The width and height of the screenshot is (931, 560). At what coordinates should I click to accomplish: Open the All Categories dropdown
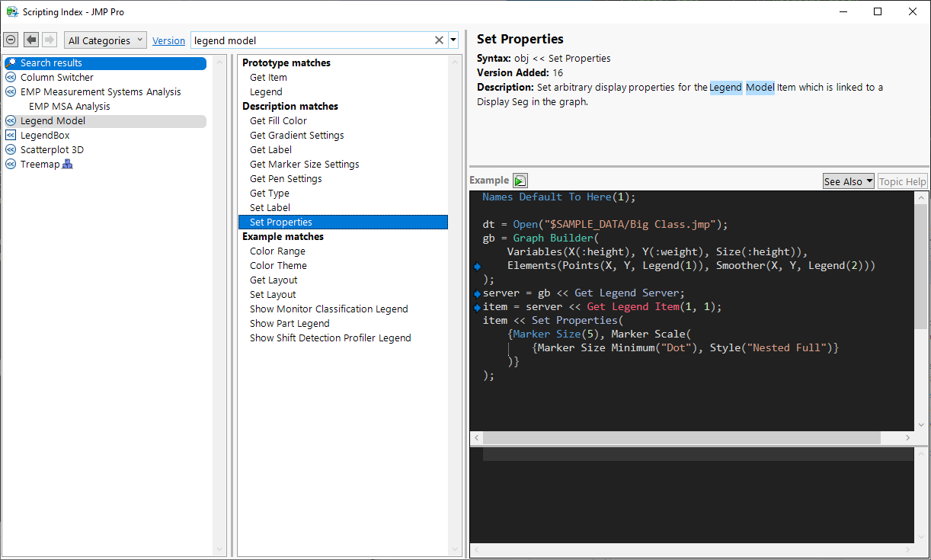[x=105, y=40]
